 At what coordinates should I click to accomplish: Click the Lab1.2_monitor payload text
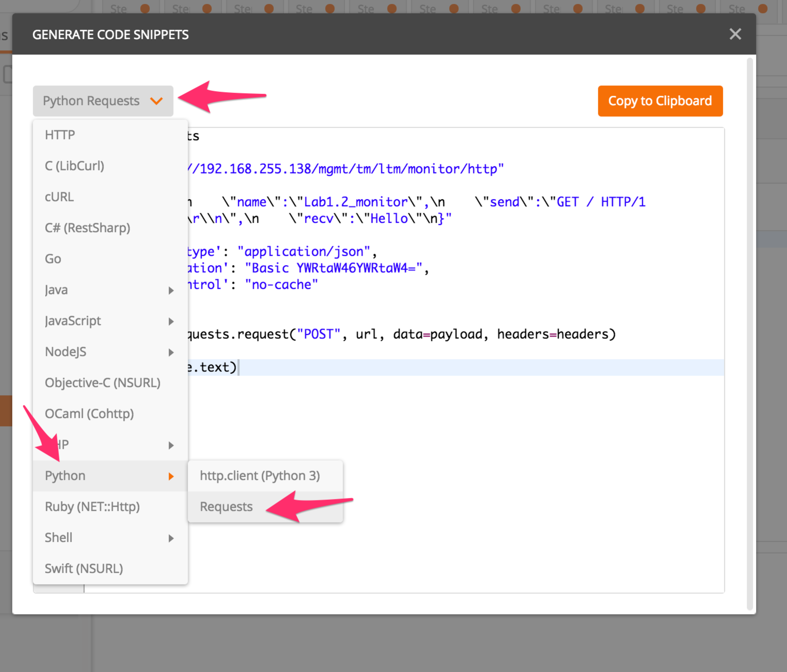(x=356, y=202)
